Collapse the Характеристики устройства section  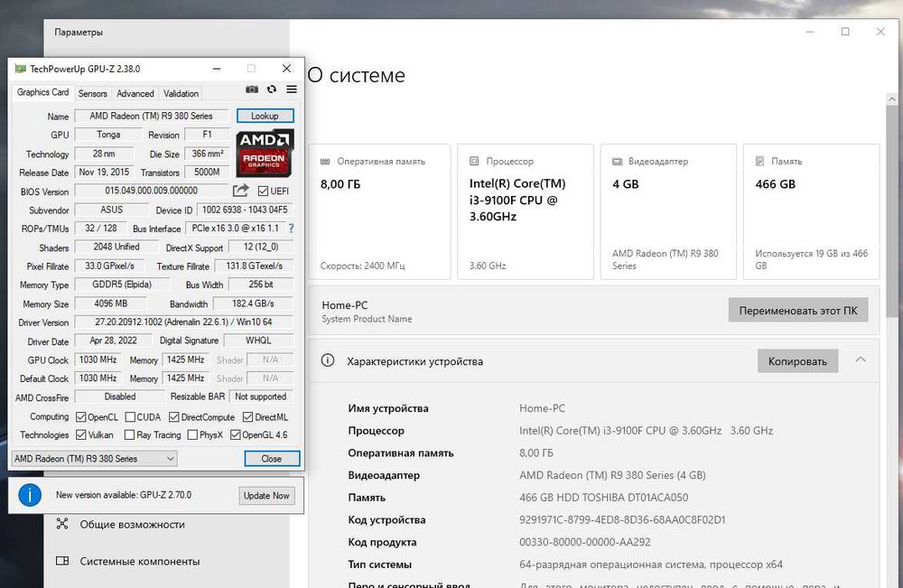pos(861,360)
